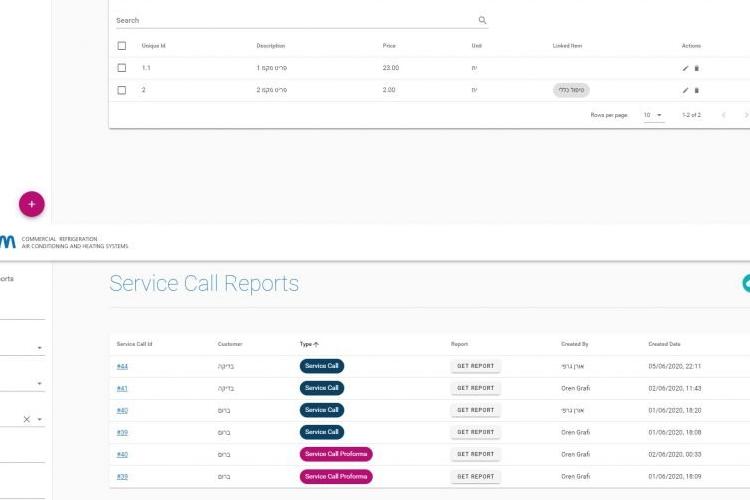Get report dated 01/06/2020, 18:08
The image size is (750, 500).
point(475,432)
